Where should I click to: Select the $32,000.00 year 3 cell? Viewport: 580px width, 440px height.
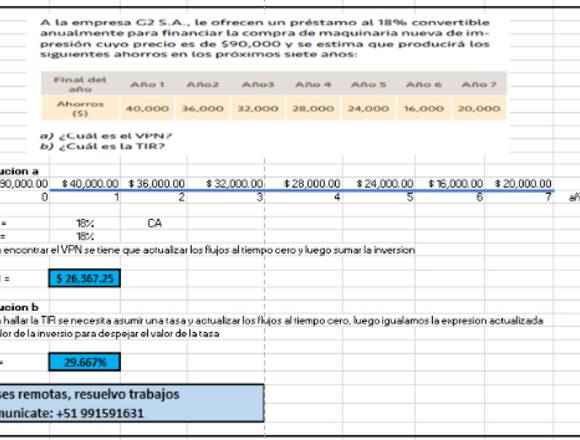226,183
